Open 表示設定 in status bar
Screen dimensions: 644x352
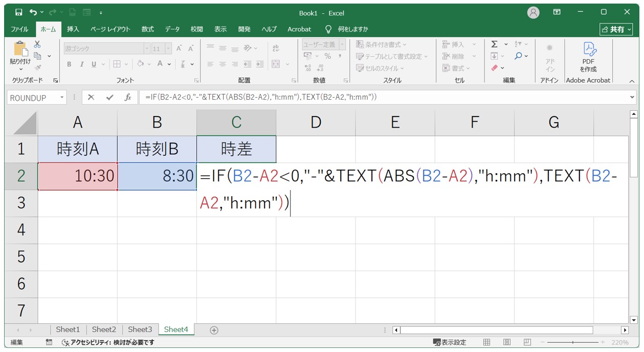450,342
